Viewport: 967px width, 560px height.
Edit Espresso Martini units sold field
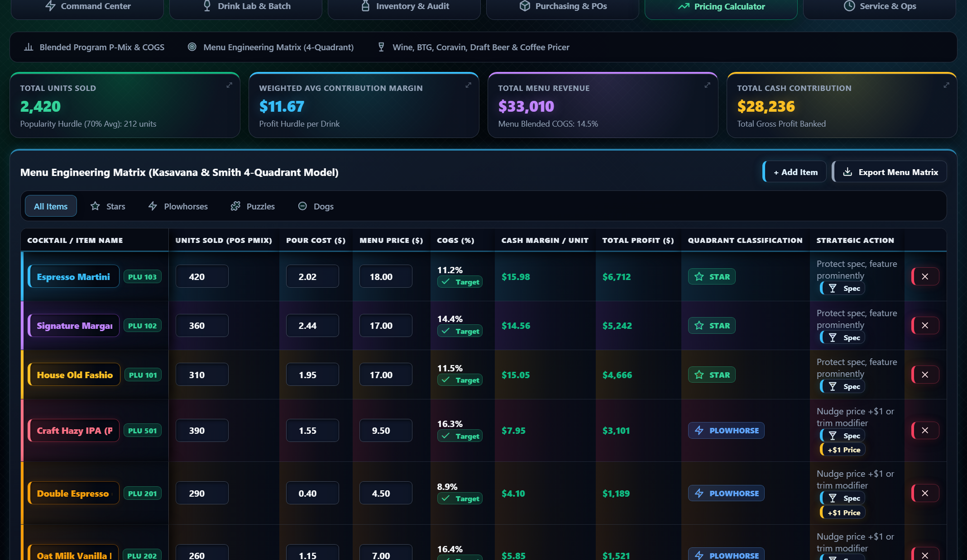202,276
